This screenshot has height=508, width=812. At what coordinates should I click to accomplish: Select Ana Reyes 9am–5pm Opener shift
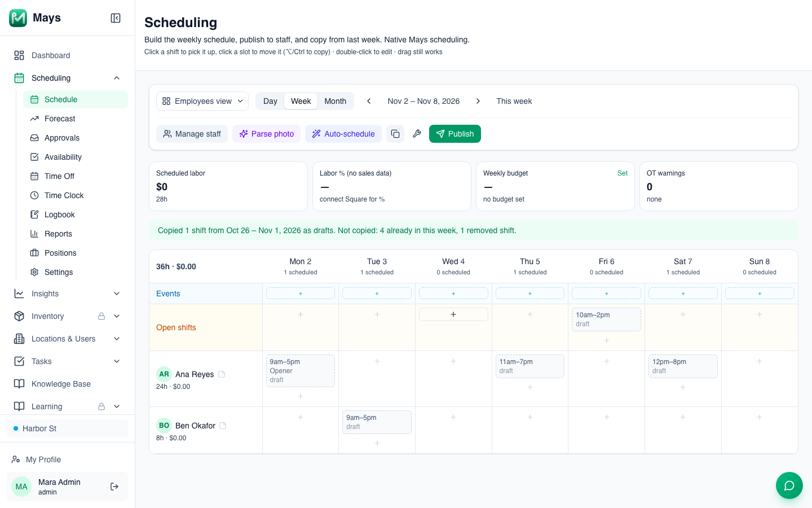coord(301,371)
